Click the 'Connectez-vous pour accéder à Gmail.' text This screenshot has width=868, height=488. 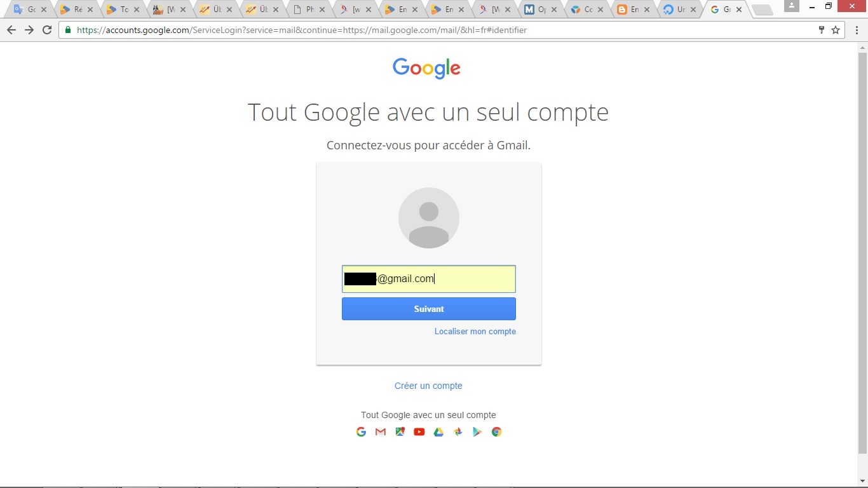click(x=428, y=146)
